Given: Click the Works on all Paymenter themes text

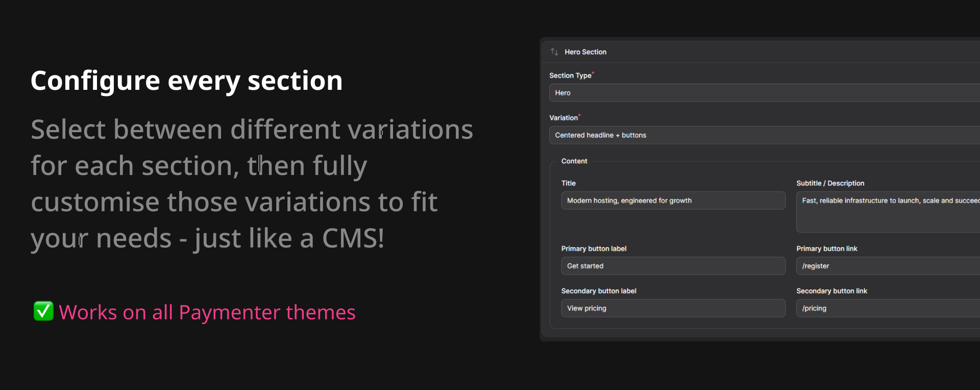Looking at the screenshot, I should click(207, 312).
